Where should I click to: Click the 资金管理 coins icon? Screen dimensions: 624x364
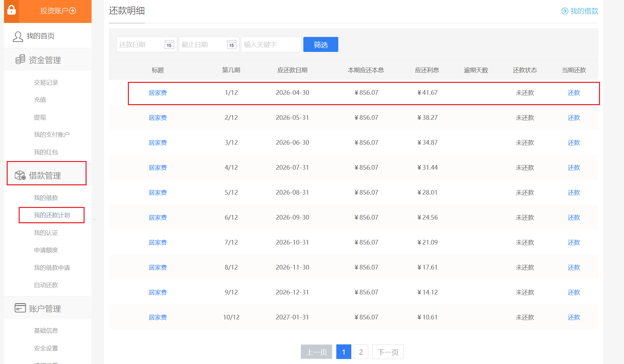point(20,60)
